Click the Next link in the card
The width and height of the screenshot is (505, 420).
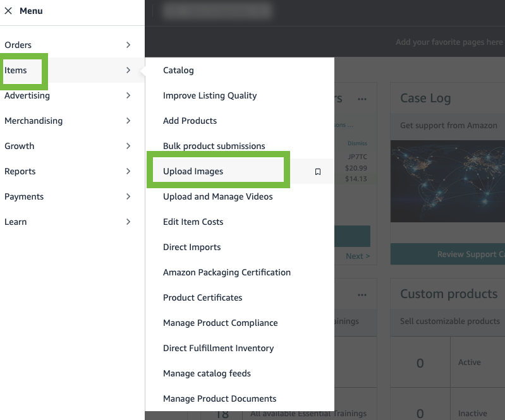click(358, 256)
